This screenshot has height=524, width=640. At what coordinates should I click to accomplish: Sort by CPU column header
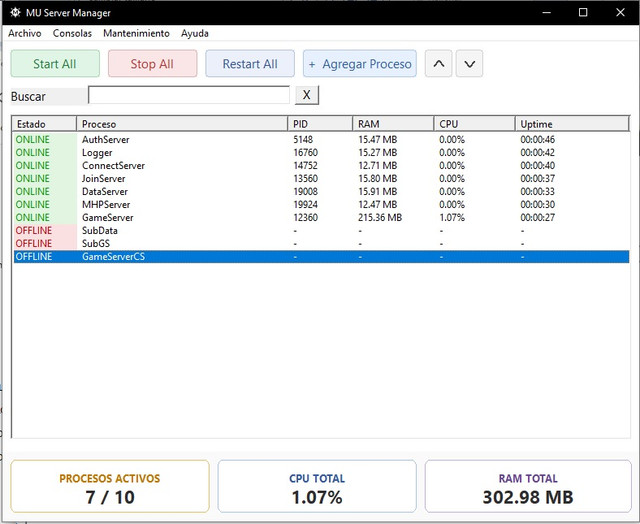pyautogui.click(x=474, y=124)
